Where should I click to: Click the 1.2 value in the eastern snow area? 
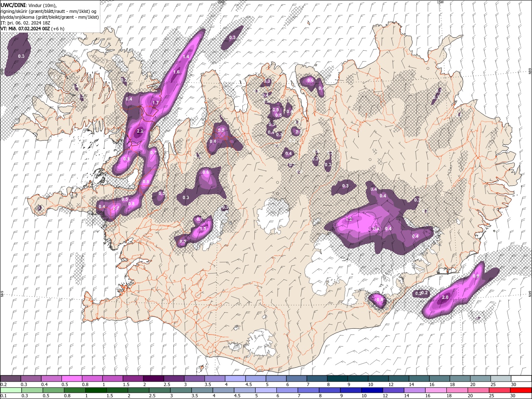click(x=349, y=219)
